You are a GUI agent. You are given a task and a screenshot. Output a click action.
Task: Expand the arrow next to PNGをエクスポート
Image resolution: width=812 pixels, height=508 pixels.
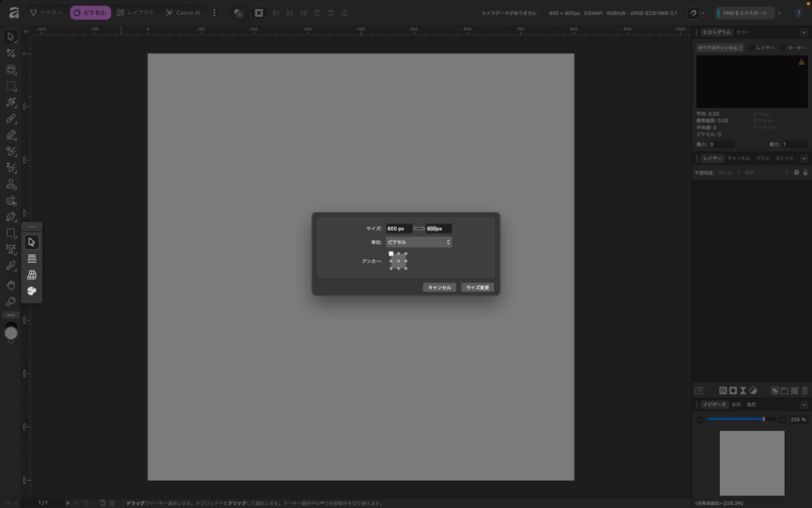click(x=780, y=13)
